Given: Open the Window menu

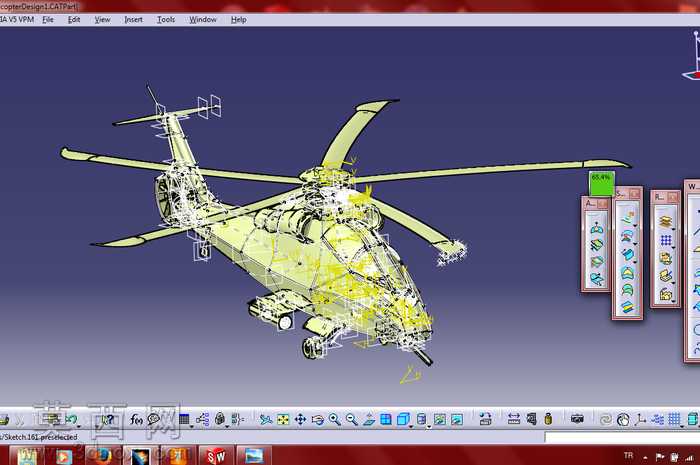Looking at the screenshot, I should pyautogui.click(x=203, y=20).
